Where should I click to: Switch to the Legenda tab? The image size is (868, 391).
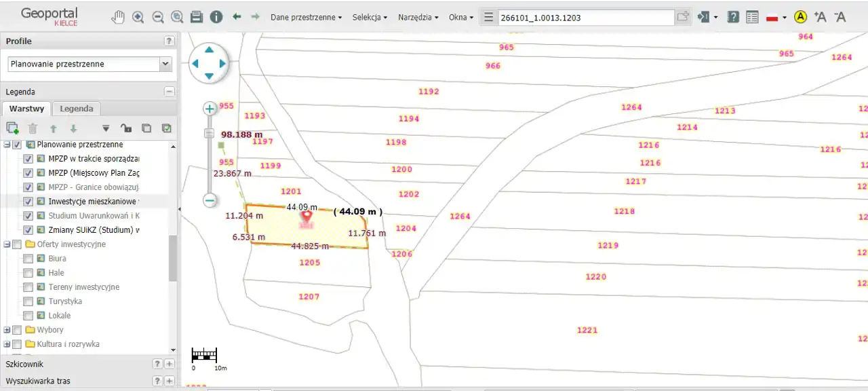click(x=76, y=109)
